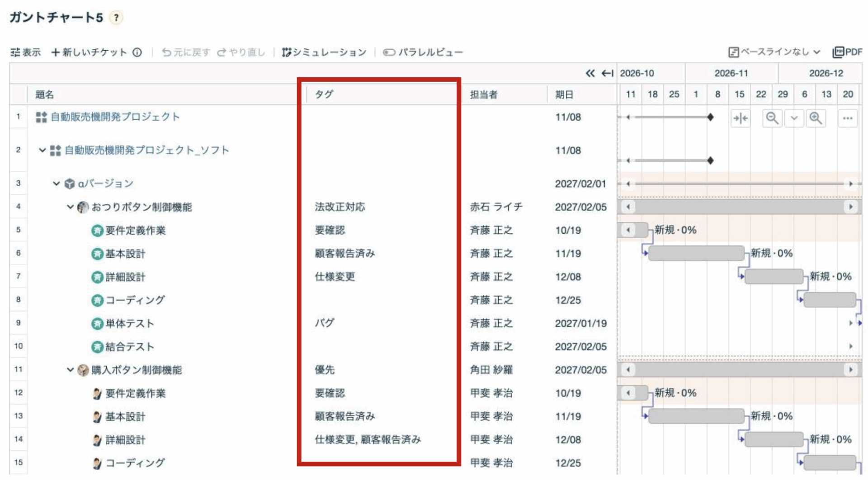Select the タグ column header
Image resolution: width=868 pixels, height=480 pixels.
[383, 94]
